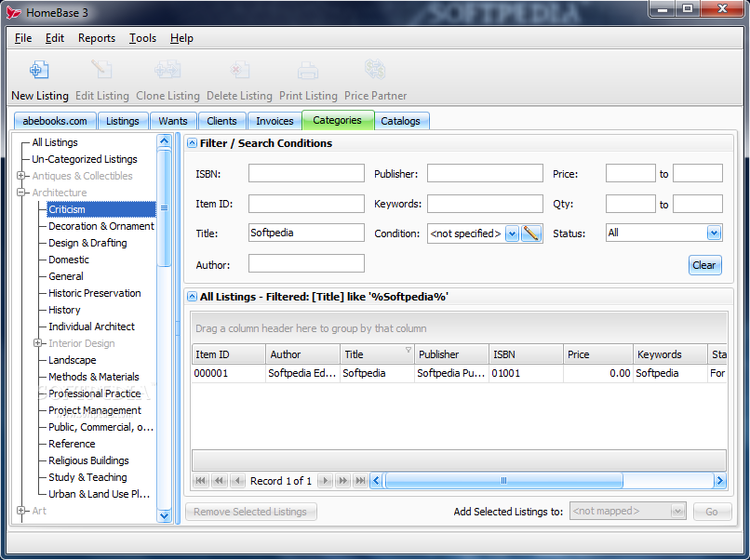Image resolution: width=750 pixels, height=560 pixels.
Task: Expand the Antiques & Collectibles category
Action: tap(20, 176)
